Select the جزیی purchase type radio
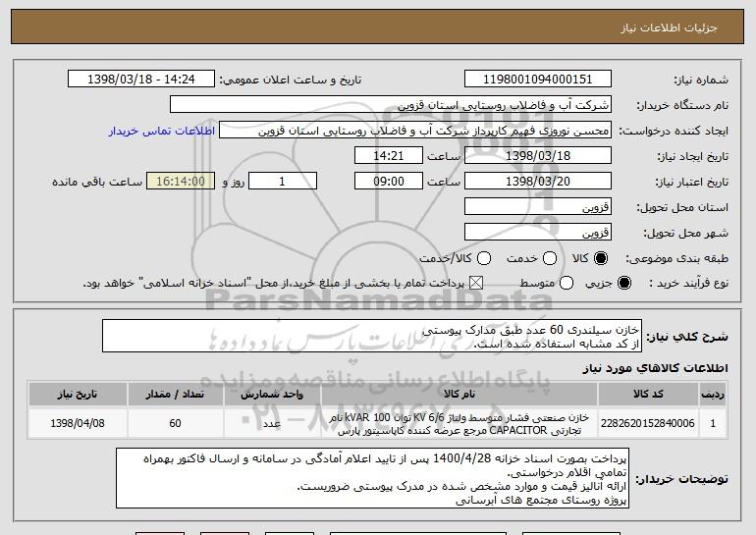Screen dimensions: 756x535 click(x=623, y=283)
